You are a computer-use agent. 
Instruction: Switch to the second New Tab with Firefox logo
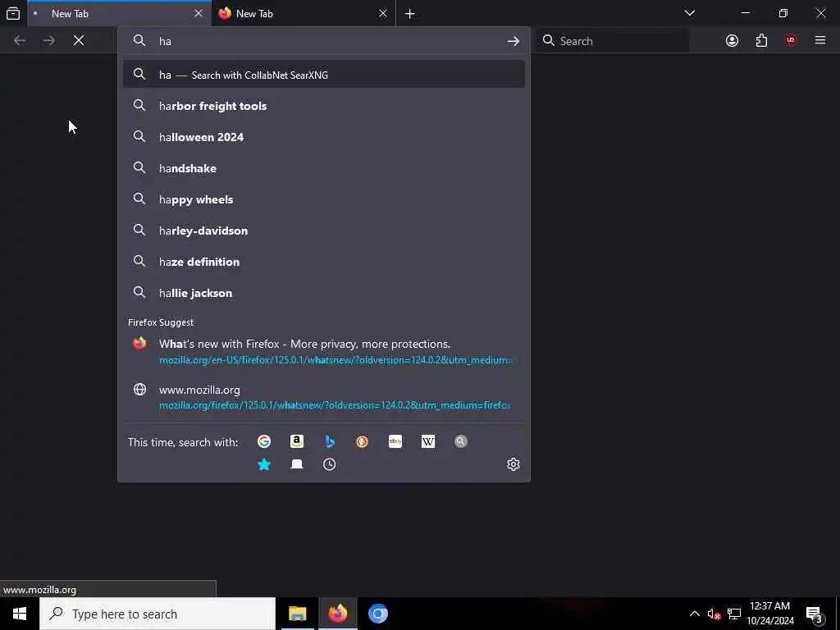click(x=304, y=14)
